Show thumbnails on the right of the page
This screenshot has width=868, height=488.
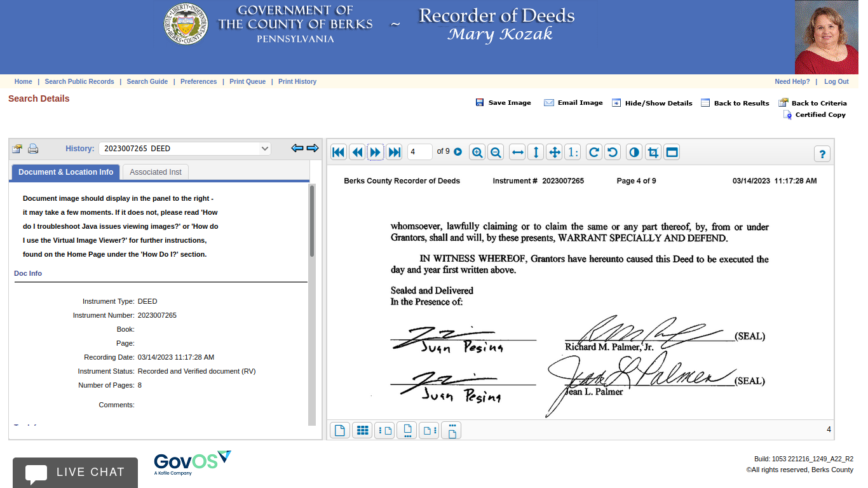[429, 430]
